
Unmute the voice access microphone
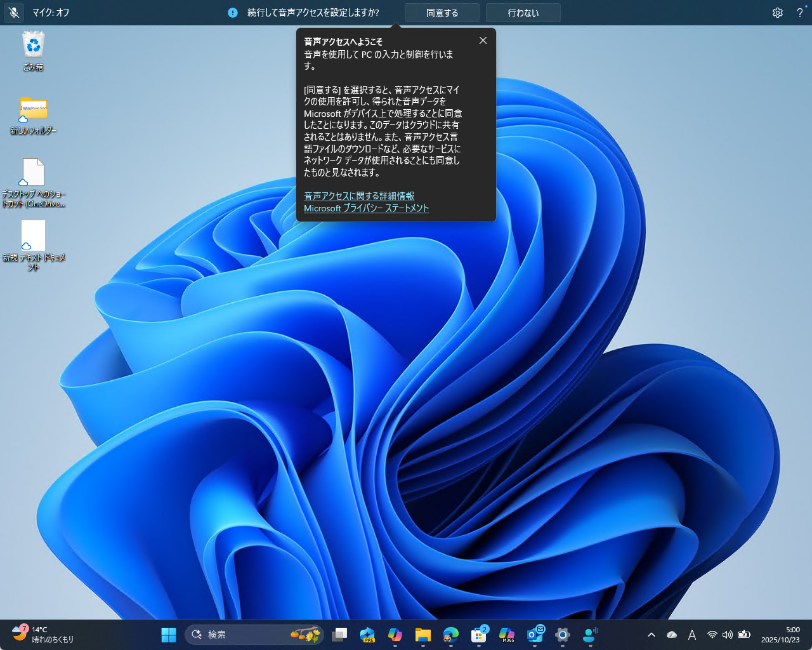click(13, 13)
